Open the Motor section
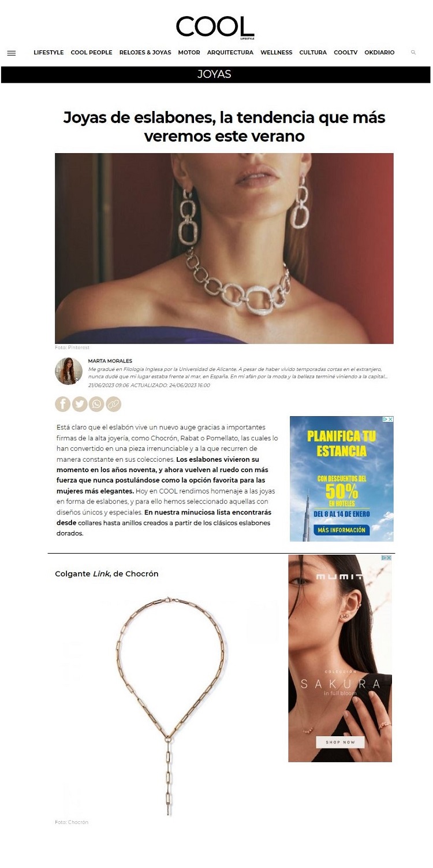This screenshot has height=868, width=433. click(189, 53)
